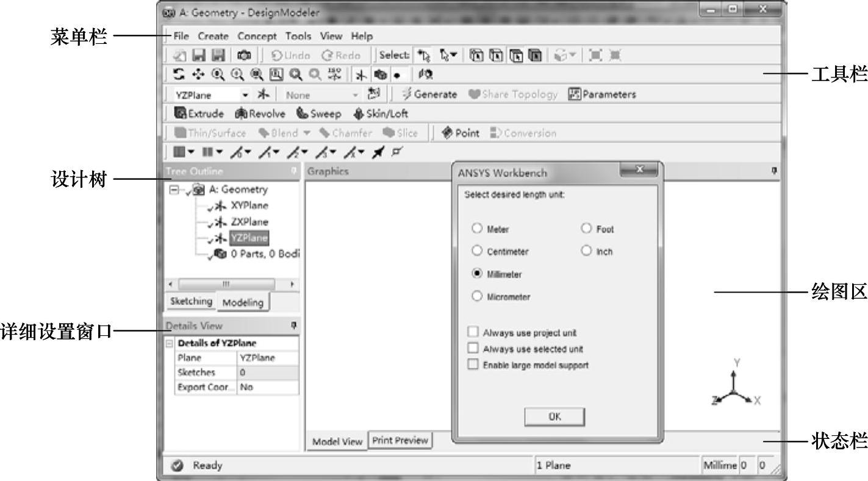
Task: Click the Thin/Surface tool
Action: pos(210,133)
